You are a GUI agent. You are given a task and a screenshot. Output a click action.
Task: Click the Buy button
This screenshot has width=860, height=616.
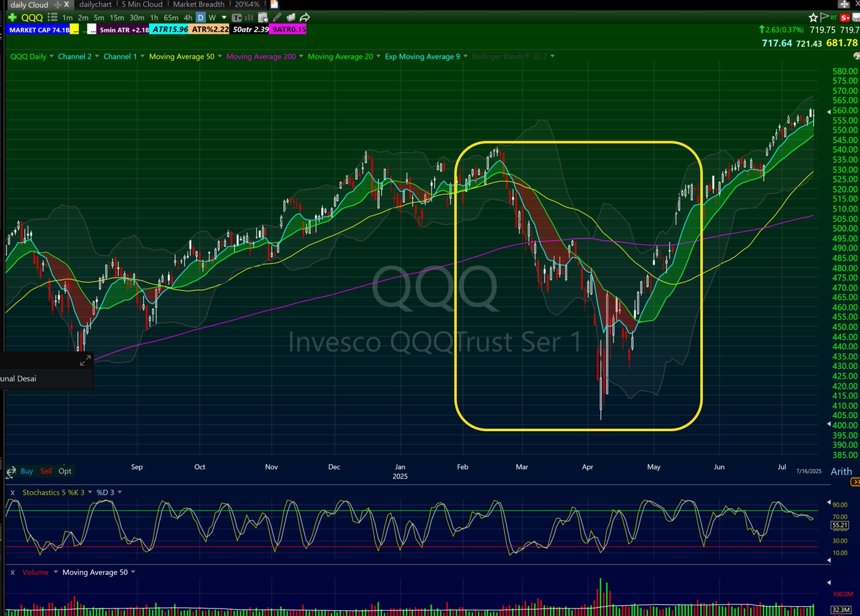point(26,471)
